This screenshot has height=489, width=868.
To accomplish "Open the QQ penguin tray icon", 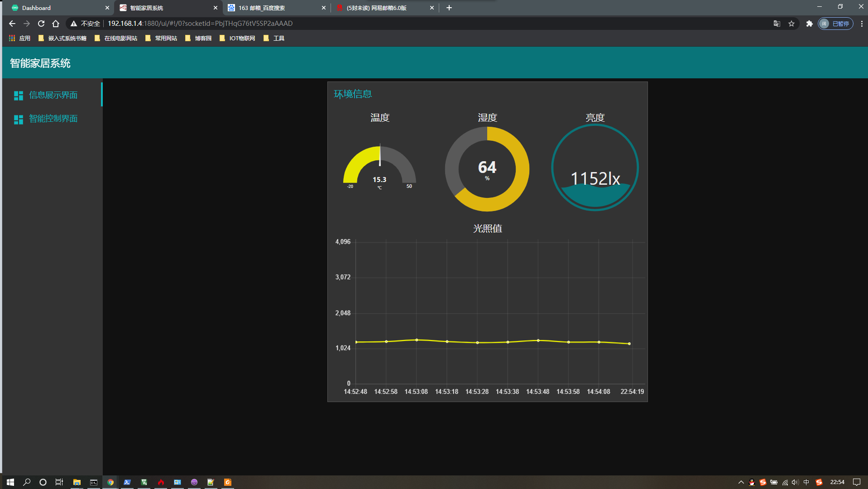I will (x=752, y=482).
